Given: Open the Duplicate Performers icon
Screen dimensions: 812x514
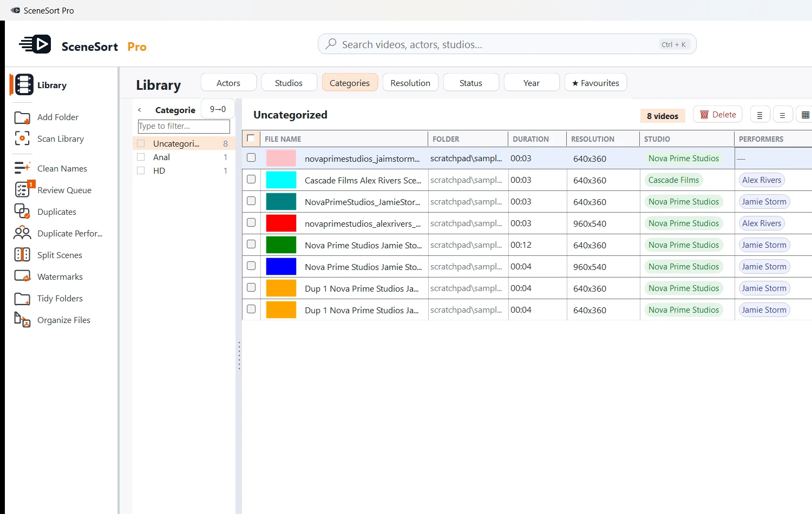Looking at the screenshot, I should [x=22, y=233].
